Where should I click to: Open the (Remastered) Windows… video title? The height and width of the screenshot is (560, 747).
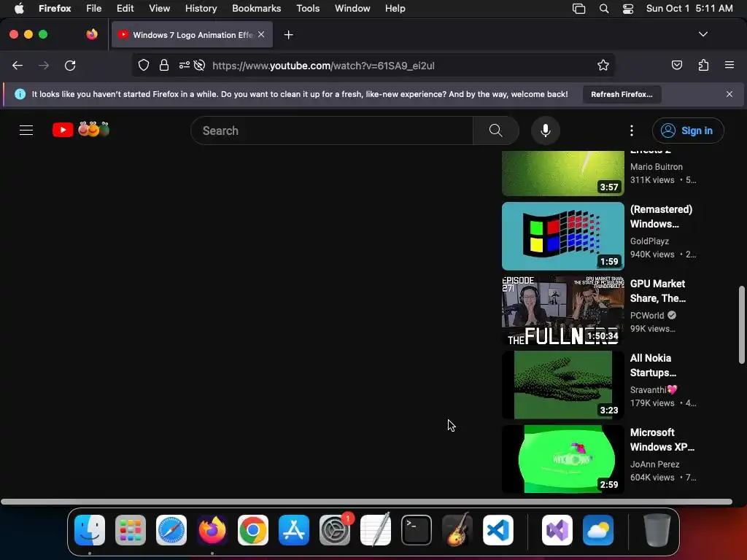pyautogui.click(x=661, y=217)
